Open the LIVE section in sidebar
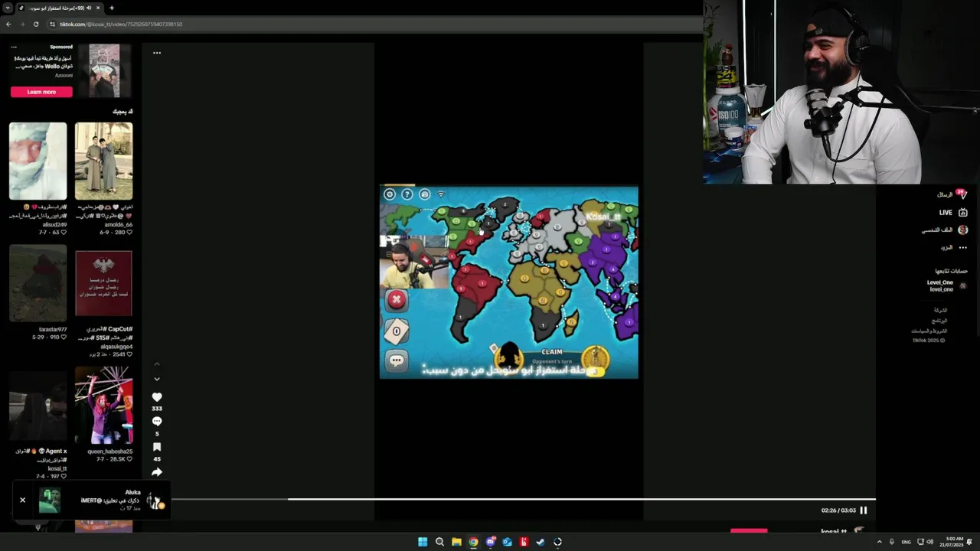 [954, 213]
